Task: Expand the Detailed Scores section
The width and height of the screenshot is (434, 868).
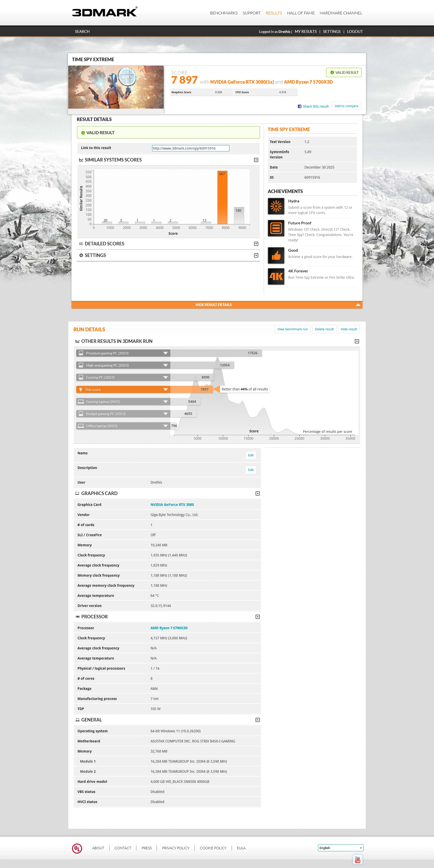Action: [x=256, y=244]
